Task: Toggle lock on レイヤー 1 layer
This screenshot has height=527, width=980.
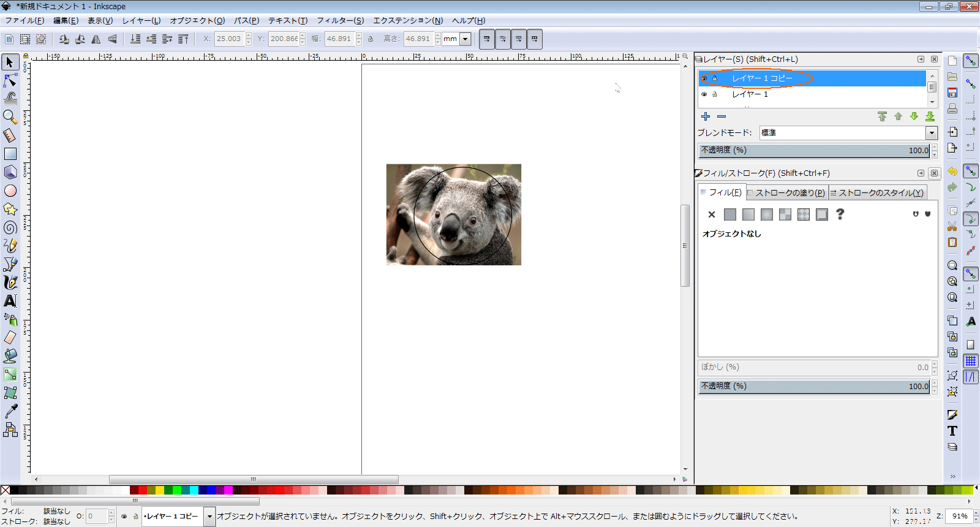Action: (x=714, y=94)
